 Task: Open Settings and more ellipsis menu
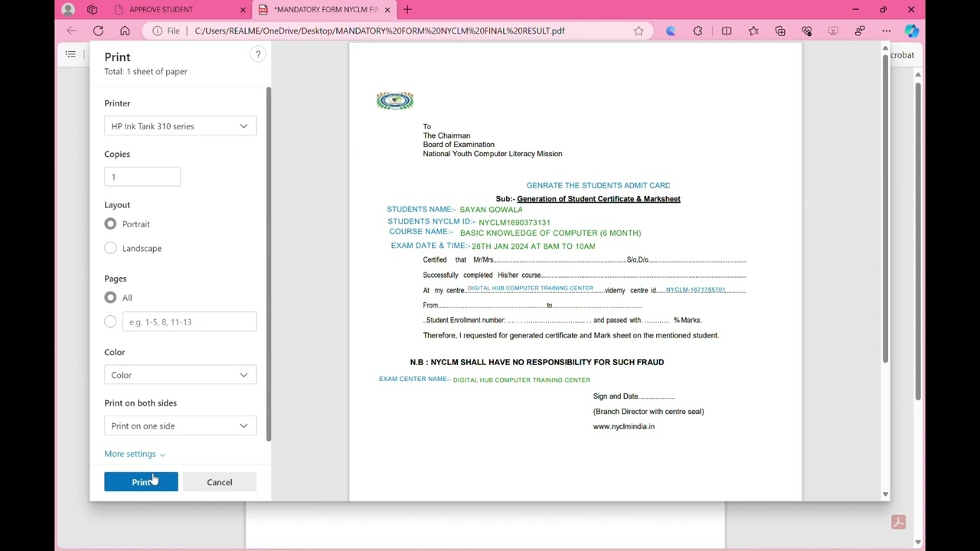(x=887, y=31)
